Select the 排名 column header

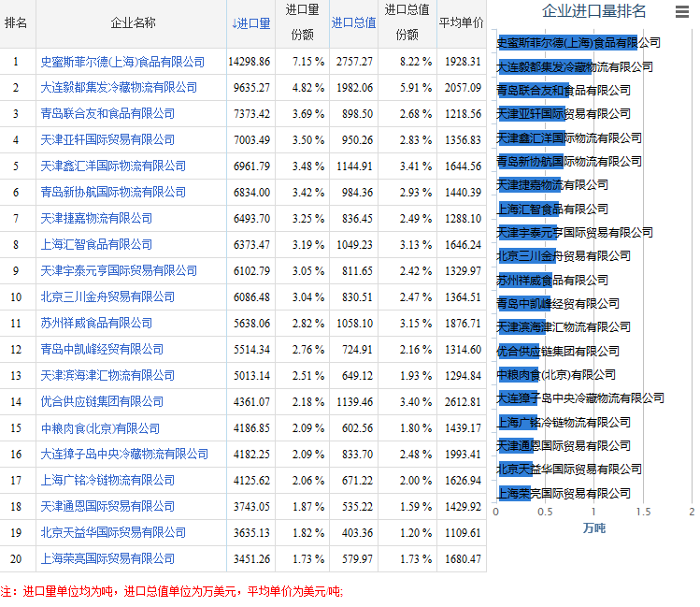(x=16, y=22)
